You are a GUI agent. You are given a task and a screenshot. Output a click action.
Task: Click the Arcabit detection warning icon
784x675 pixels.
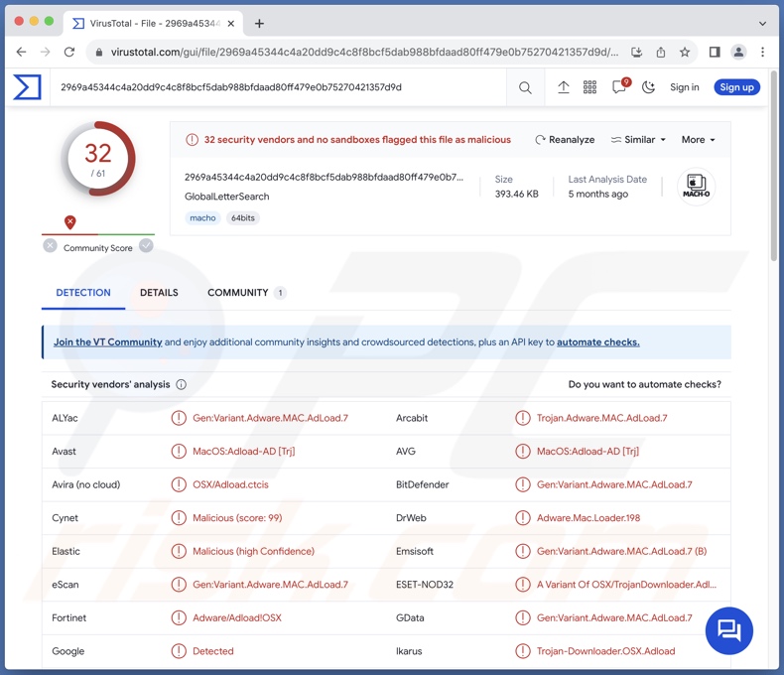coord(522,418)
